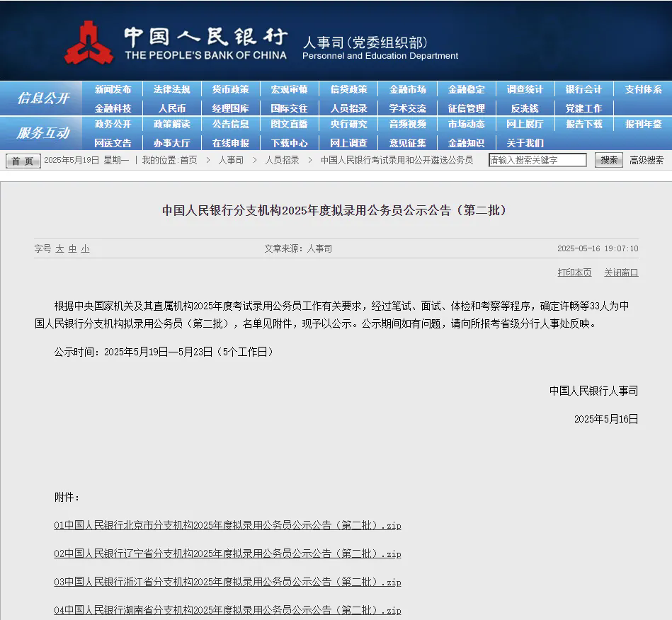Go to 银行会计 section

[583, 90]
